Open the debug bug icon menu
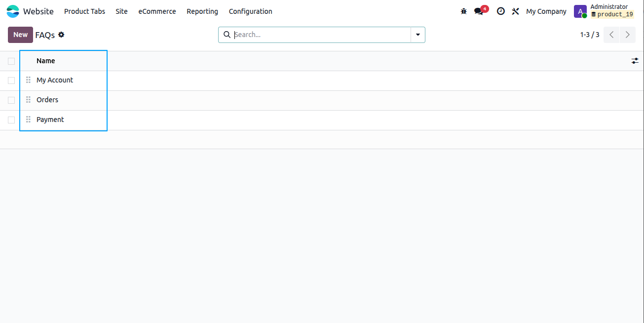644x323 pixels. (x=463, y=11)
